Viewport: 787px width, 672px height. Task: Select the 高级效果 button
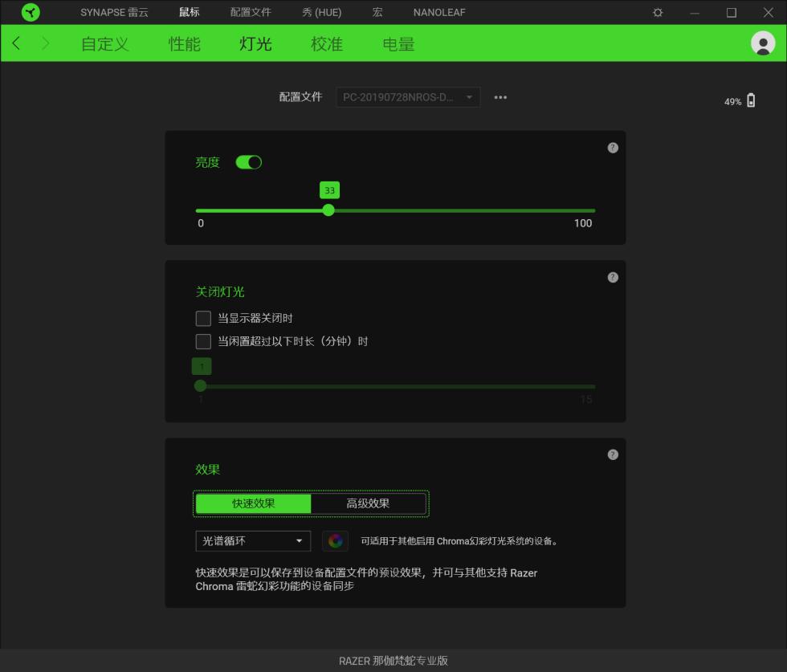(x=369, y=503)
